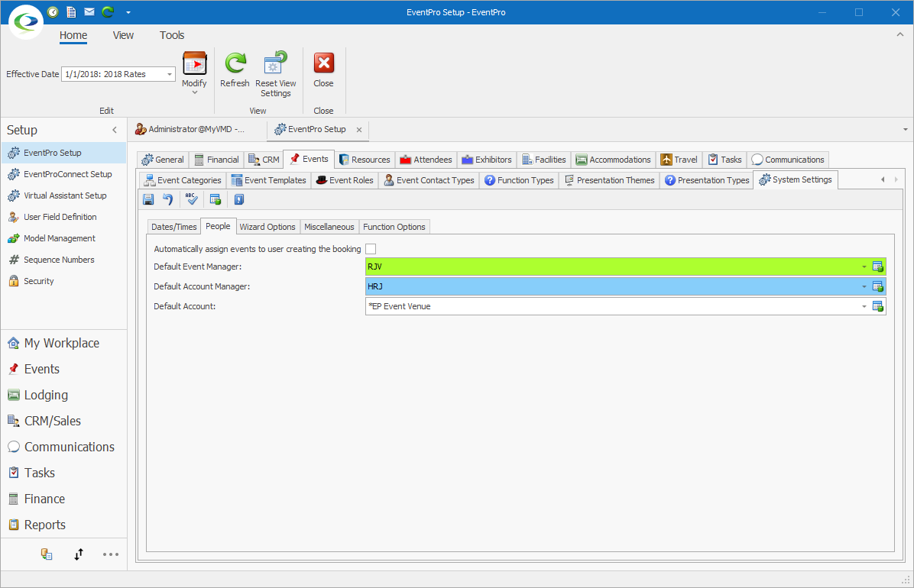The height and width of the screenshot is (588, 914).
Task: Open lookup list beside Default Account Manager
Action: (x=878, y=286)
